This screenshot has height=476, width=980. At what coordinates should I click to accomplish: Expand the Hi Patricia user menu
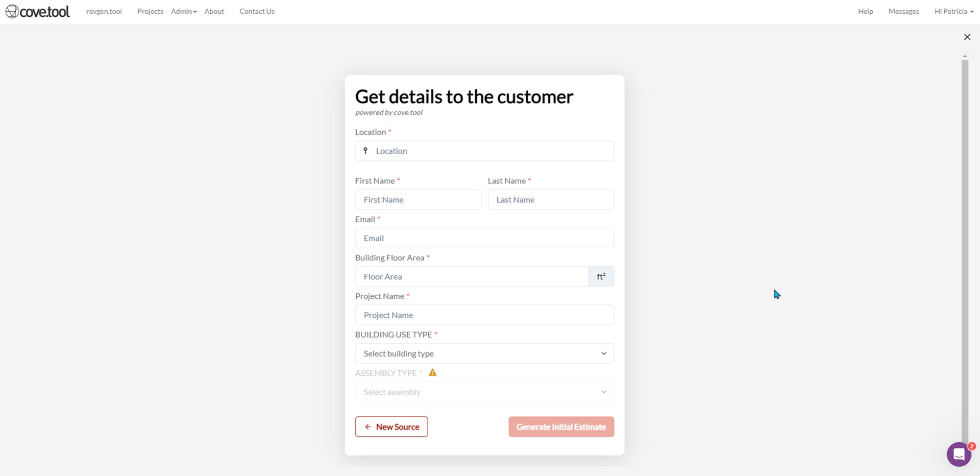click(x=954, y=11)
